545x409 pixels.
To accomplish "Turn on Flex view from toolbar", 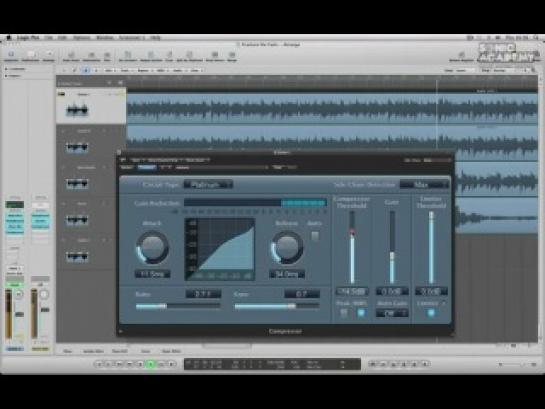I will [107, 55].
